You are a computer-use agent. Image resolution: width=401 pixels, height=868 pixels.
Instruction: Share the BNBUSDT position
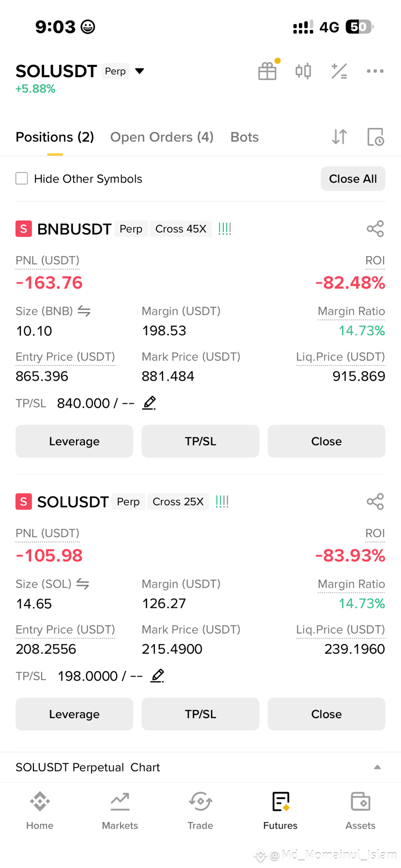click(375, 229)
